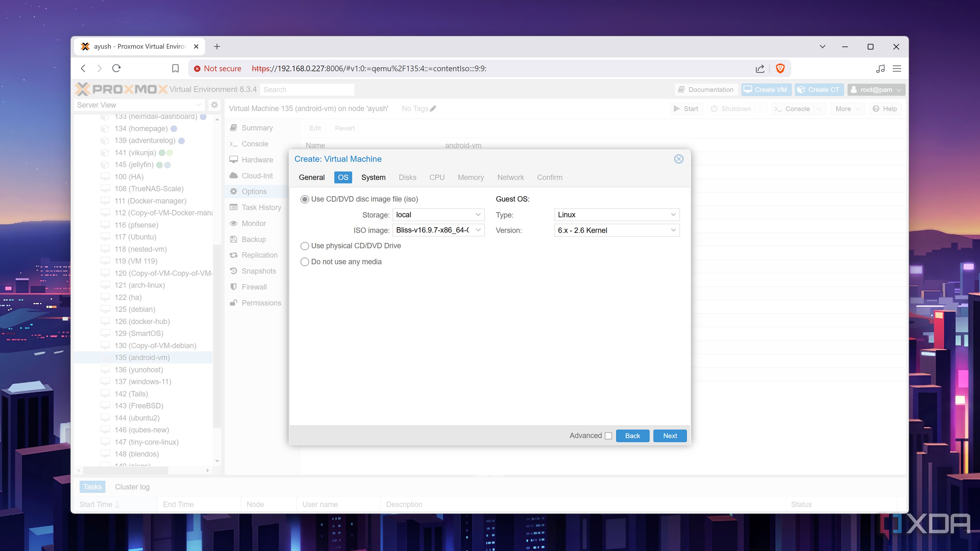Go back in browser history

[83, 68]
